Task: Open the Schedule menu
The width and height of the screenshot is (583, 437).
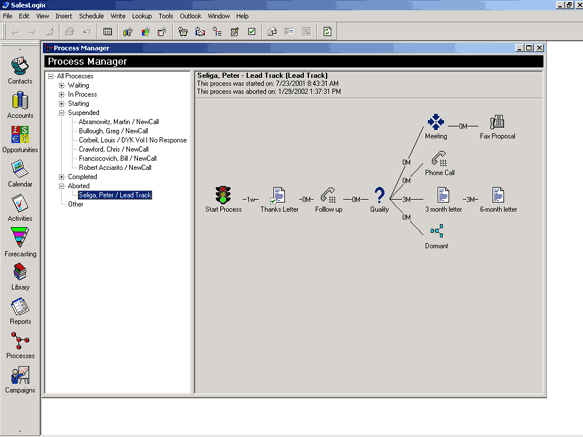Action: coord(91,16)
